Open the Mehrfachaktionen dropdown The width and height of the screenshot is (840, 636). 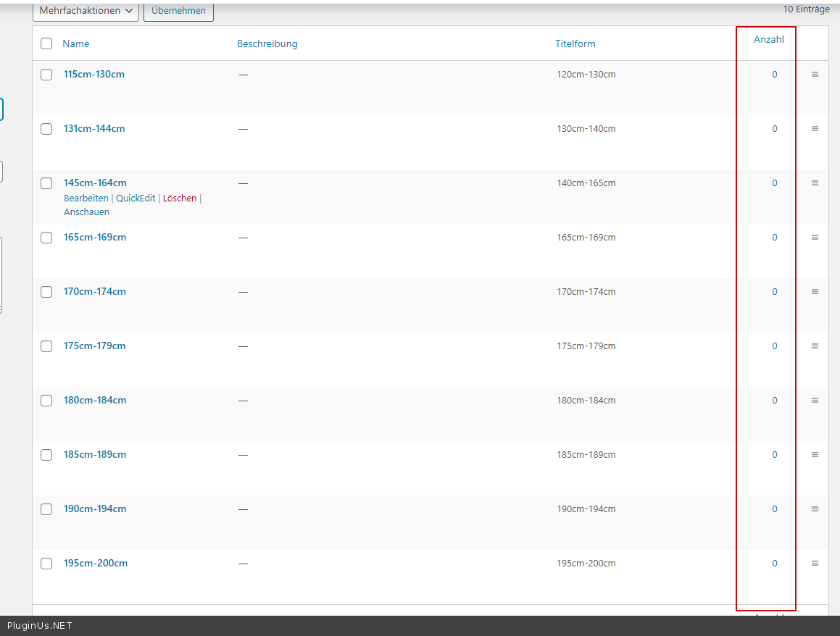coord(86,11)
